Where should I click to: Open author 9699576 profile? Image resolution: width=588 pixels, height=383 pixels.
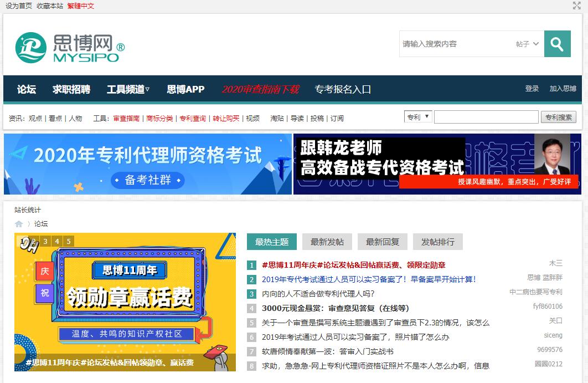pos(550,350)
